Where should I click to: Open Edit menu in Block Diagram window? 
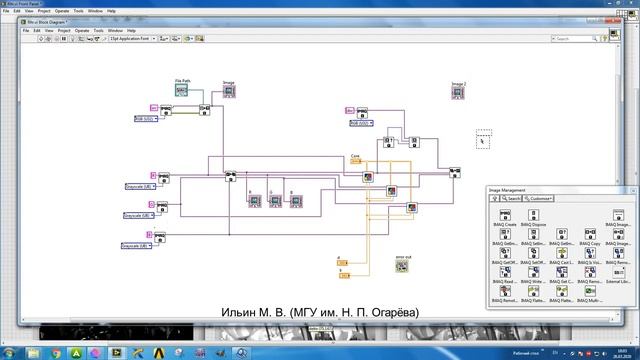point(37,31)
